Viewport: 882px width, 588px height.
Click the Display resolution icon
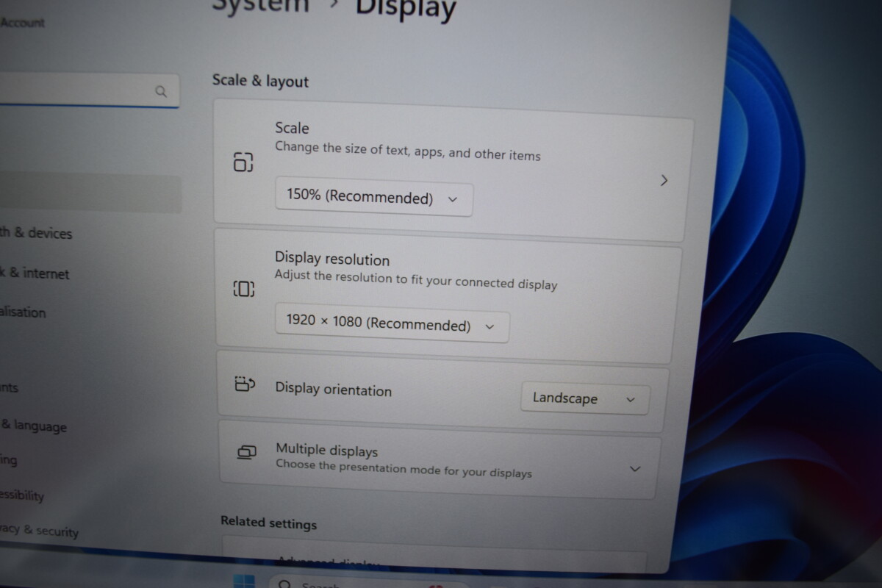pyautogui.click(x=244, y=289)
